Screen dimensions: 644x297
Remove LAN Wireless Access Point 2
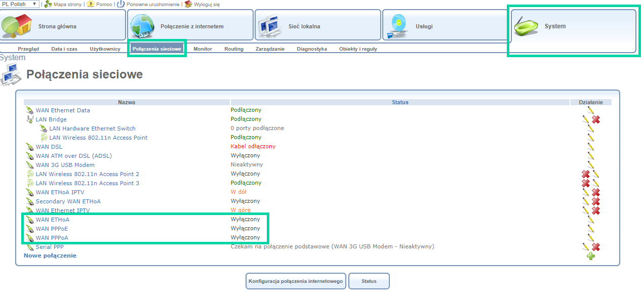tap(586, 174)
